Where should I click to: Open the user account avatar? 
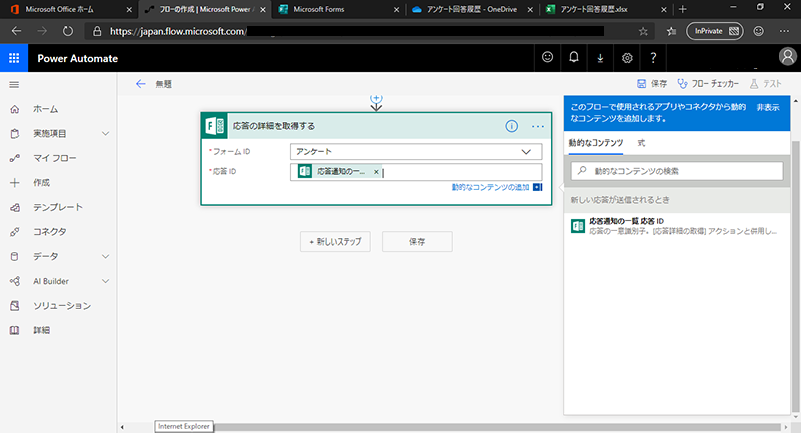pos(787,57)
